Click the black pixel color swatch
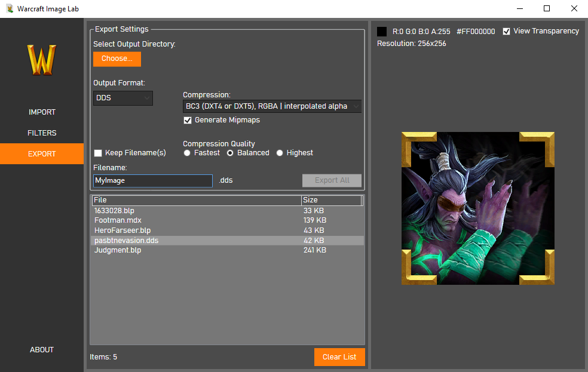This screenshot has height=372, width=588. pos(382,32)
